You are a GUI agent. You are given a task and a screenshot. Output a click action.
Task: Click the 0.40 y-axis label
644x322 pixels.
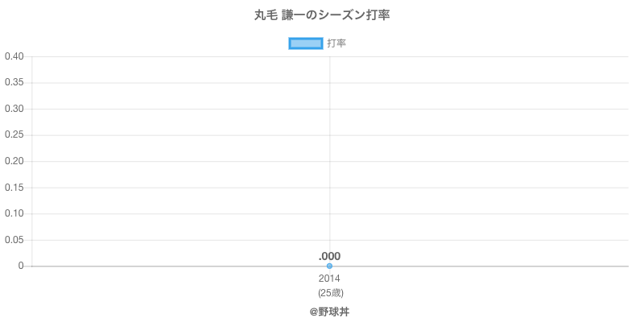[14, 56]
